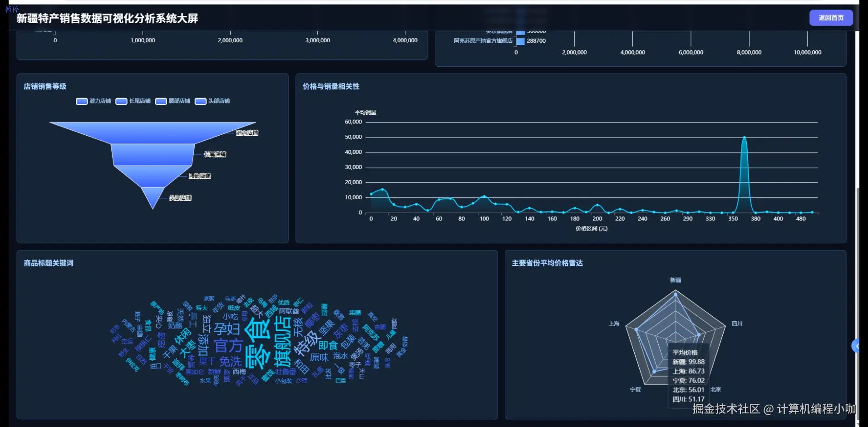Click the word 小包装 in the word cloud
The height and width of the screenshot is (427, 868).
point(284,381)
